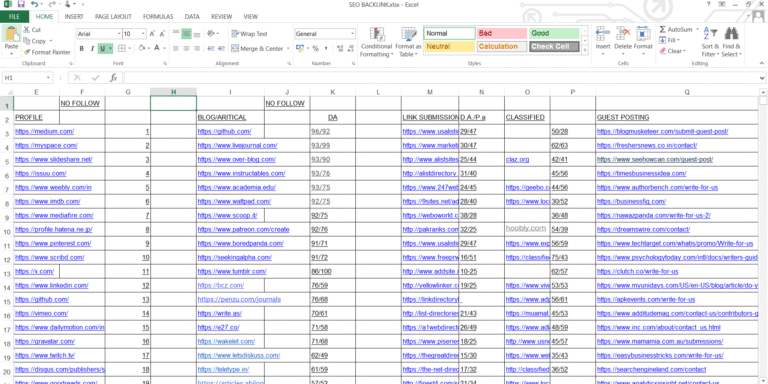Click into the formula bar
This screenshot has height=384, width=768.
(441, 77)
